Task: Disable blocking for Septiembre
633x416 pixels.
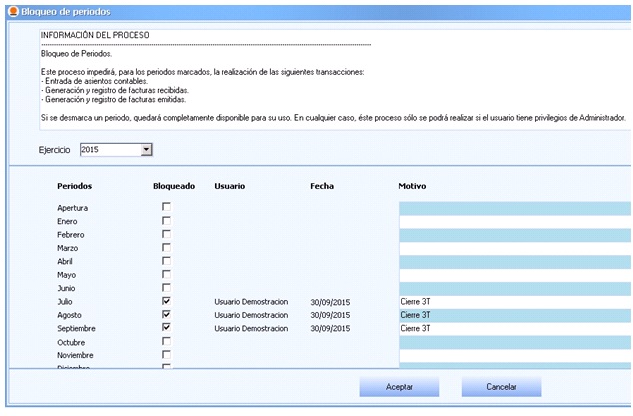Action: coord(166,327)
